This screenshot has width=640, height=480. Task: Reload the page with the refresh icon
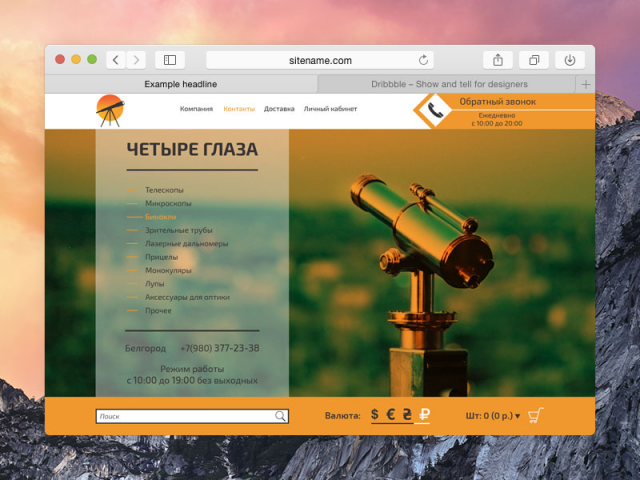423,60
